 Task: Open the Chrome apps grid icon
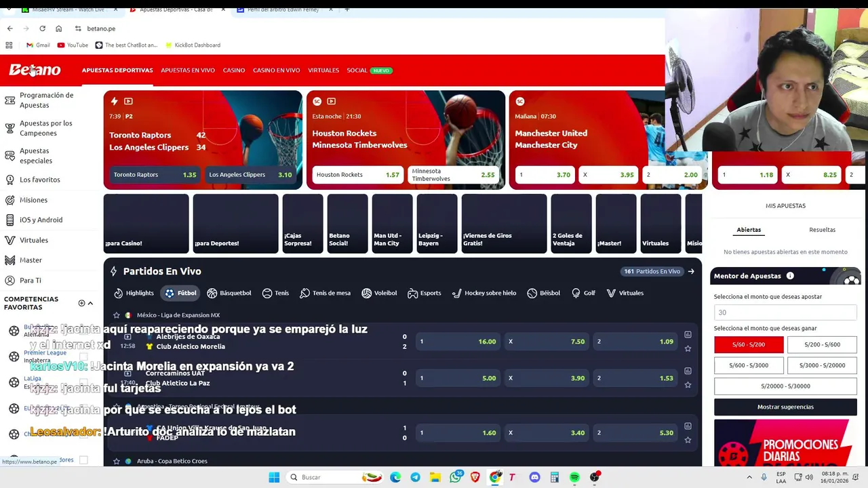(9, 45)
